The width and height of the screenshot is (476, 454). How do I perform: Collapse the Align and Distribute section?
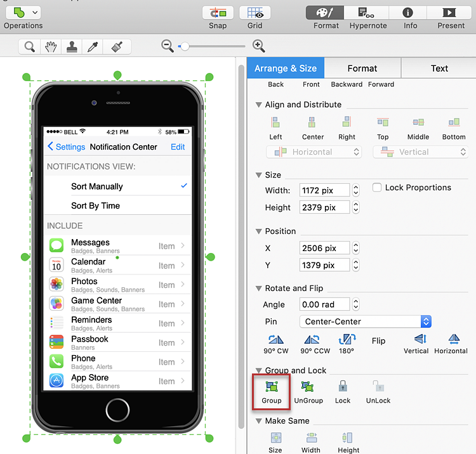(x=259, y=105)
